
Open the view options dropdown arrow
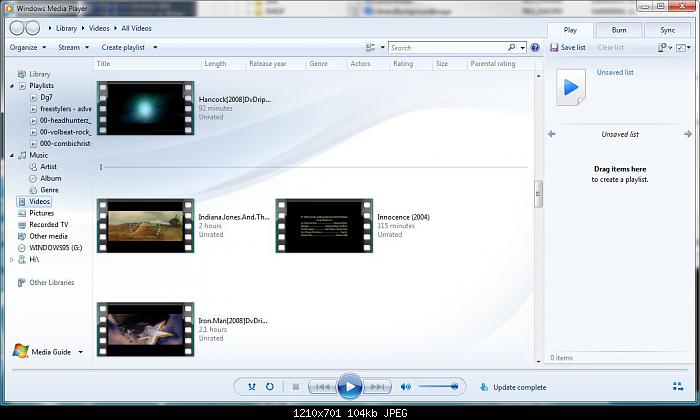[x=383, y=47]
